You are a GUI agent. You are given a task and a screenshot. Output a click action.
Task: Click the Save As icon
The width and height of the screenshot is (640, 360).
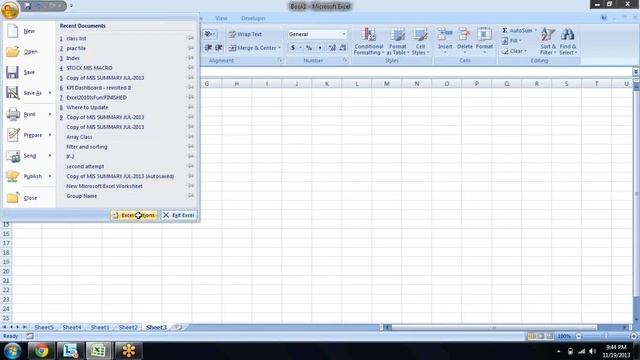coord(13,93)
